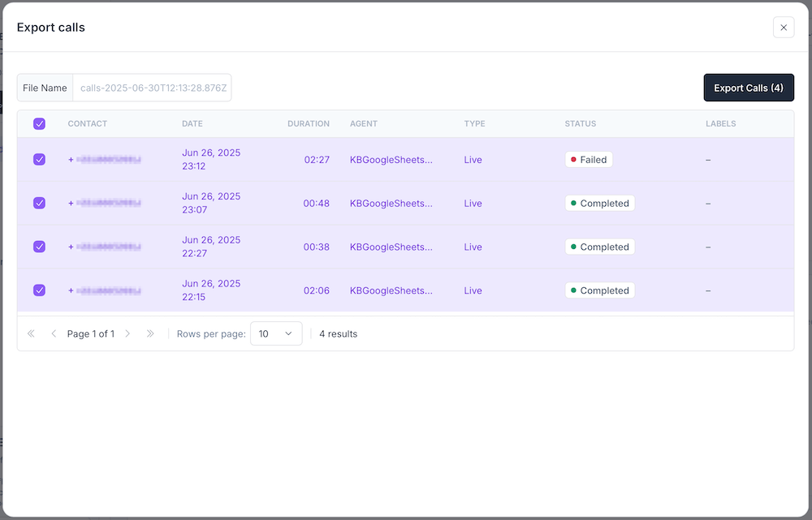
Task: Uncheck the Jun 26 23:12 call row
Action: coord(39,160)
